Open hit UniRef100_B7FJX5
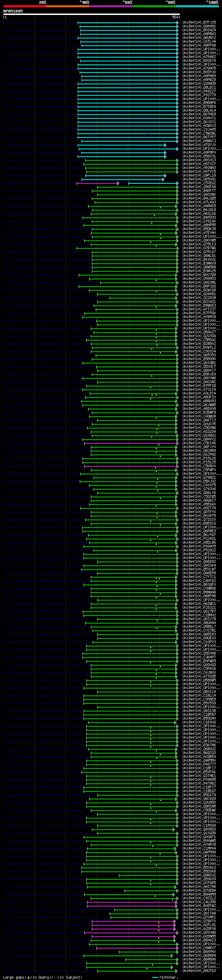This screenshot has height=980, width=222. [199, 23]
